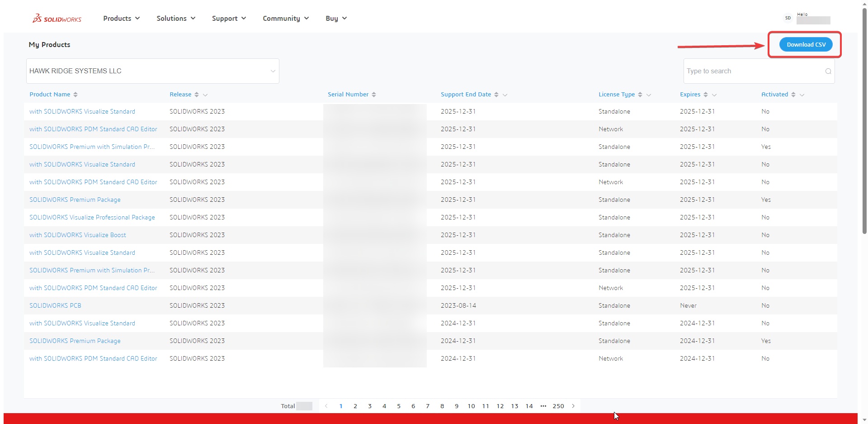Click the Type to search field

[x=753, y=71]
